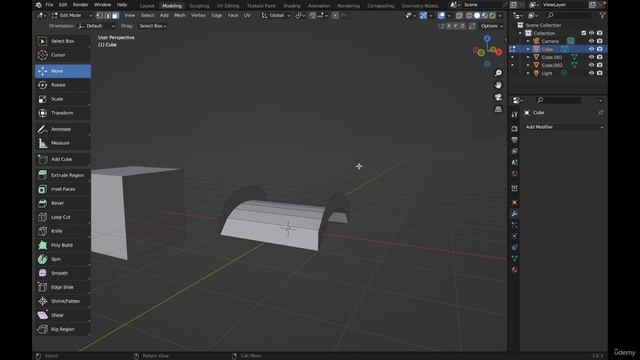Viewport: 640px width, 360px height.
Task: Switch to the Sculpting workspace tab
Action: pyautogui.click(x=199, y=6)
